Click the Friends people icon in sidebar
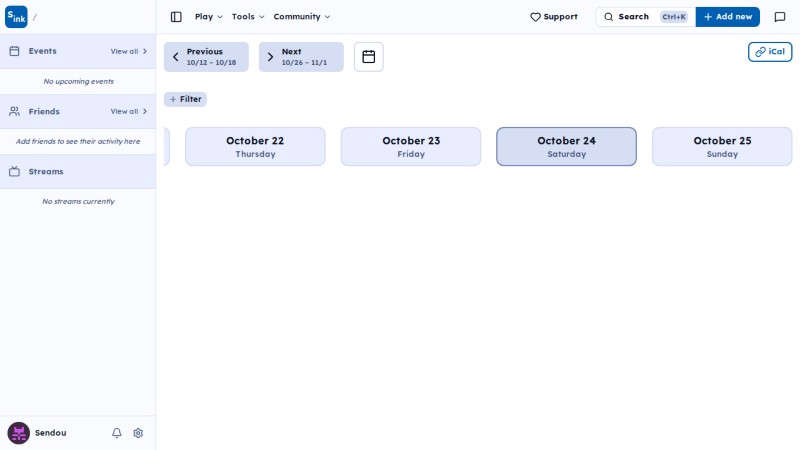The height and width of the screenshot is (450, 800). 14,111
